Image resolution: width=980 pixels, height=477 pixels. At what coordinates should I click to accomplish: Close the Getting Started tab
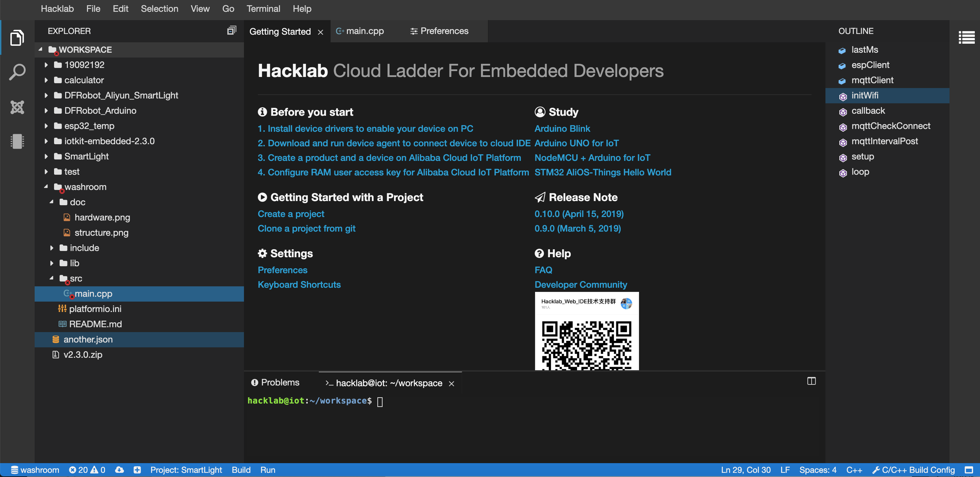321,32
